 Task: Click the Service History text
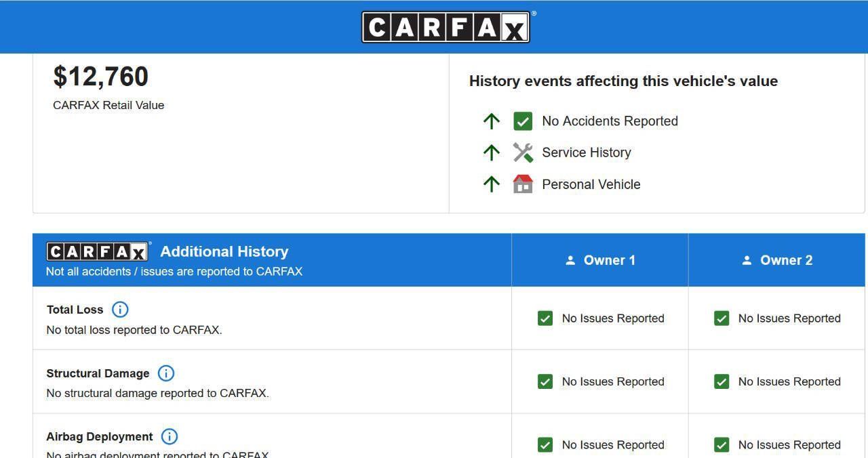(587, 152)
